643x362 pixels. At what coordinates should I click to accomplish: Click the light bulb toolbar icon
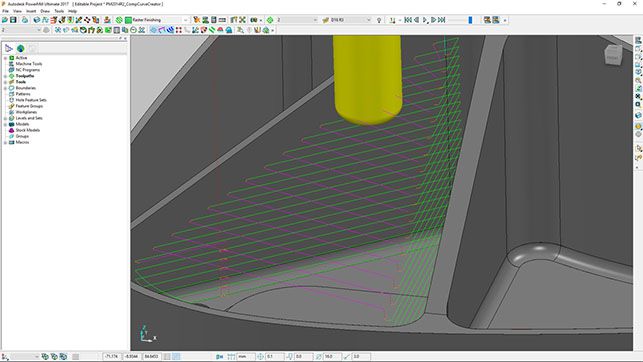pyautogui.click(x=379, y=20)
